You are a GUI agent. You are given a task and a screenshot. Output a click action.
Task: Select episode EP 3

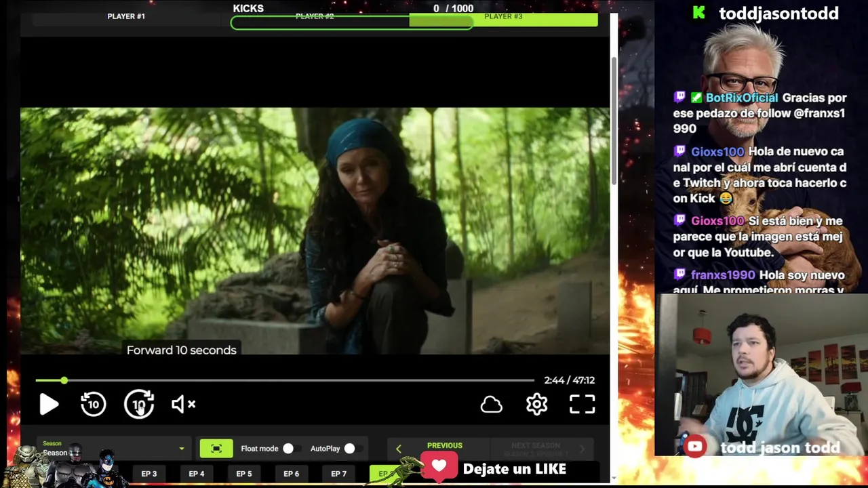tap(149, 474)
